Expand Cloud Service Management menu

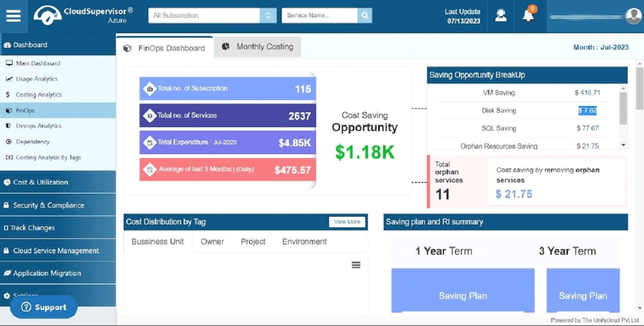58,250
